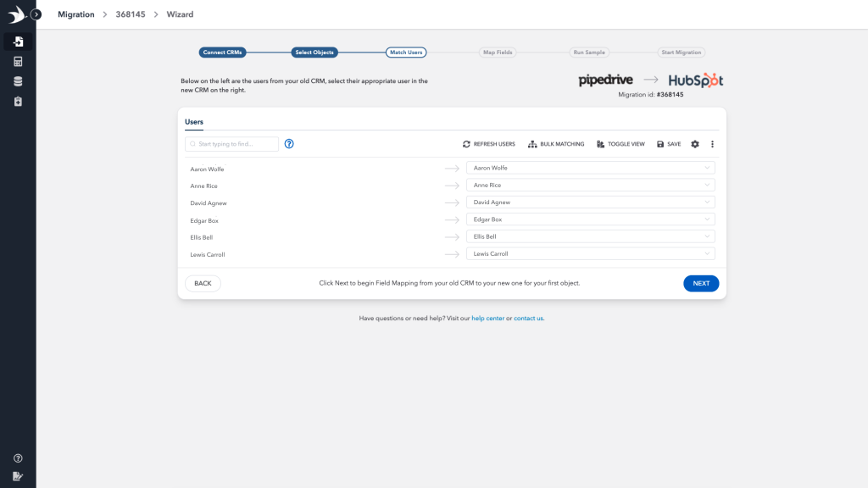Screen dimensions: 868x488
Task: Open the settings gear in Users toolbar
Action: click(695, 144)
